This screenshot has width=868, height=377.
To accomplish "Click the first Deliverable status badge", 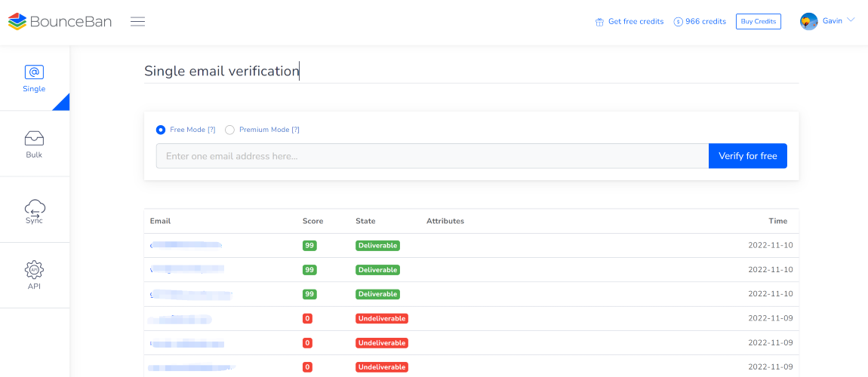I will pos(377,246).
